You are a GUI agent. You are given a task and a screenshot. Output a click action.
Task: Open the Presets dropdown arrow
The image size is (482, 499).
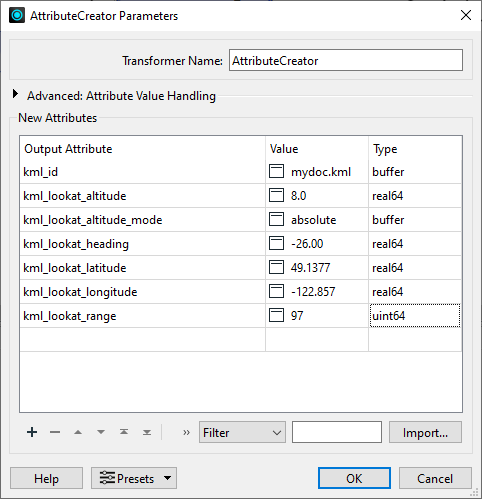[168, 478]
